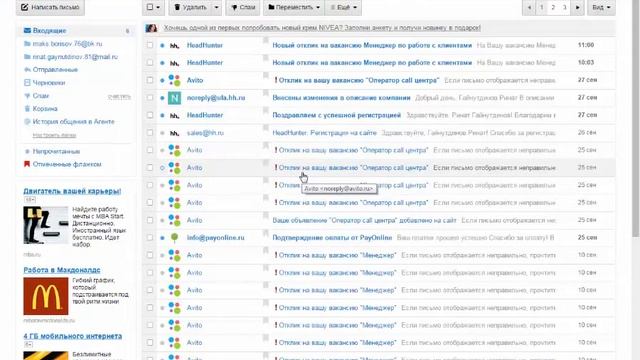Flag the HeadHunter 11:00 email
The image size is (640, 360).
coord(265,40)
